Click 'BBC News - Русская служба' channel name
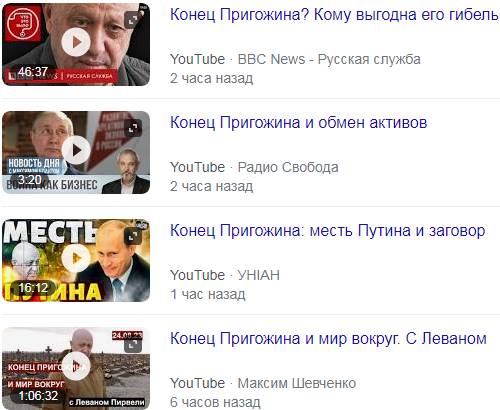 329,59
